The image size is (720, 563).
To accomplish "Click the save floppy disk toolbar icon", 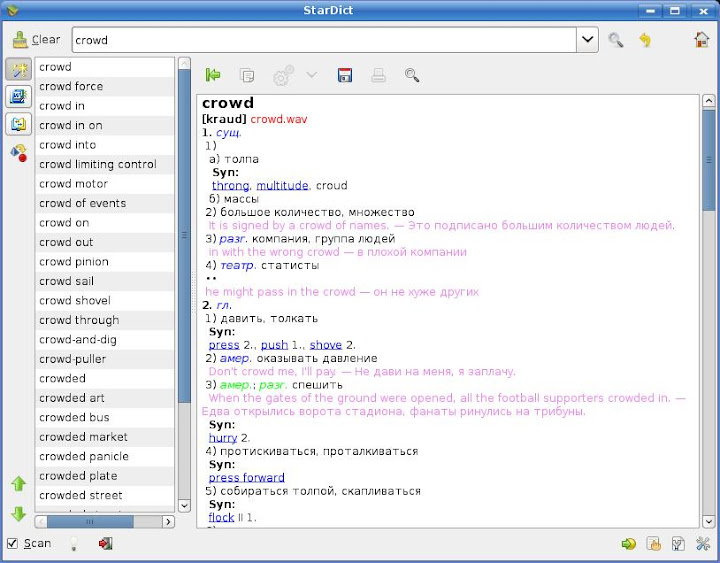I will 345,75.
